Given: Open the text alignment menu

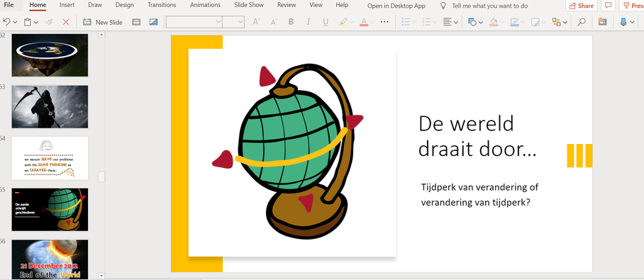Looking at the screenshot, I should click(x=450, y=22).
